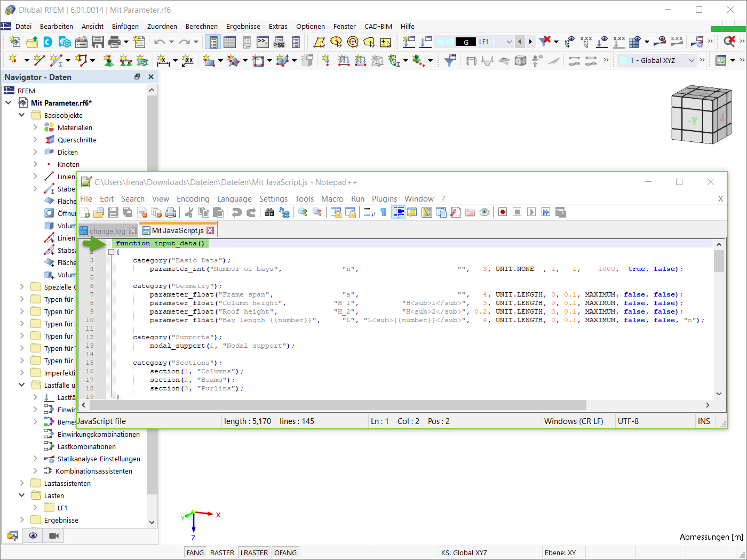747x560 pixels.
Task: Click the navigator video camera views icon
Action: (53, 535)
